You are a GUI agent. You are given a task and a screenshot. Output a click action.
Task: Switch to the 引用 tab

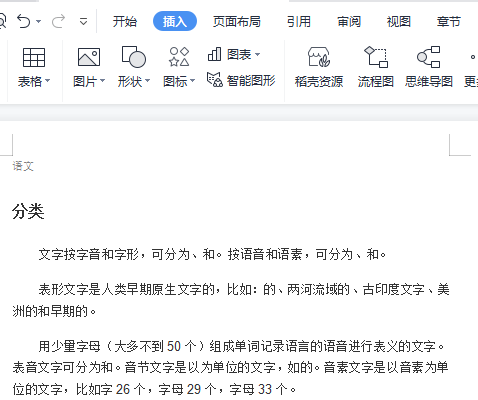(299, 22)
